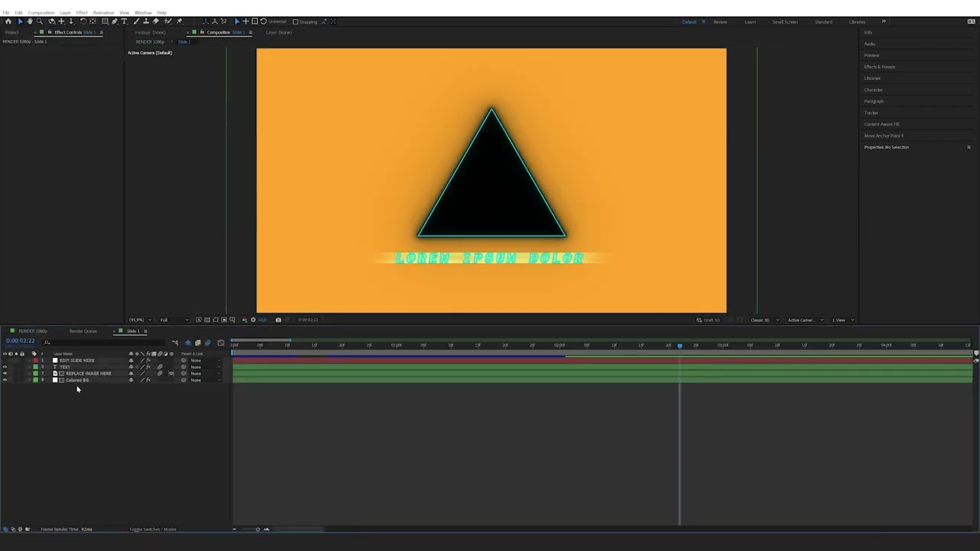
Task: Select the Rectangle shape tool
Action: pyautogui.click(x=105, y=21)
